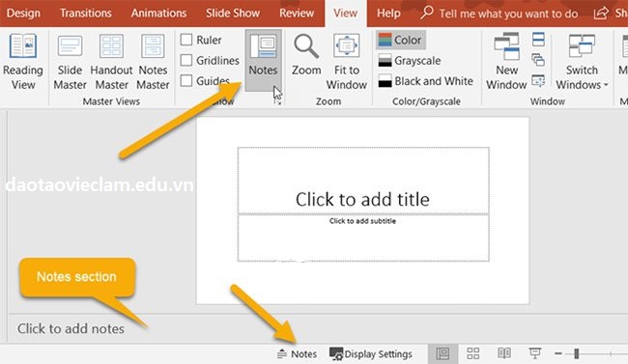Click Cascade windows icon
The height and width of the screenshot is (364, 628).
point(538,60)
